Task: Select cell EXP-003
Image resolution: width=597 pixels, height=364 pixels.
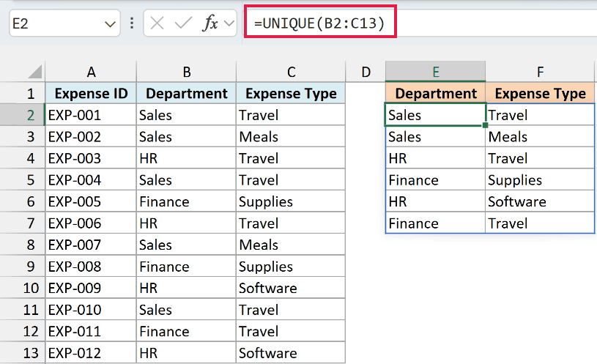Action: click(x=91, y=158)
